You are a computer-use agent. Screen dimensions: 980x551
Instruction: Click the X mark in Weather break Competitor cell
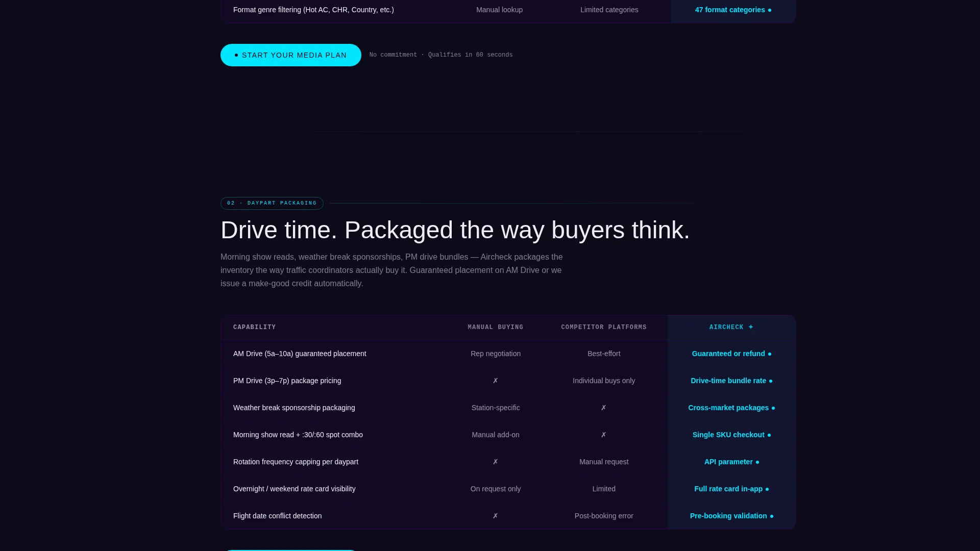(604, 408)
